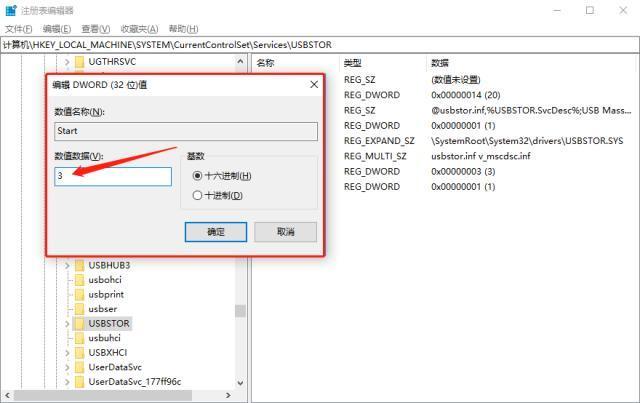Viewport: 640px width, 403px height.
Task: Click the \SystemRoot\System32\drivers\USBSTOR.SYS value
Action: coord(527,141)
